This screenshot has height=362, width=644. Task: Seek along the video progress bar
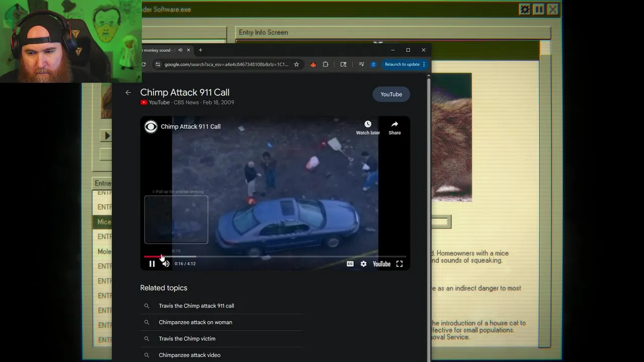(x=275, y=256)
